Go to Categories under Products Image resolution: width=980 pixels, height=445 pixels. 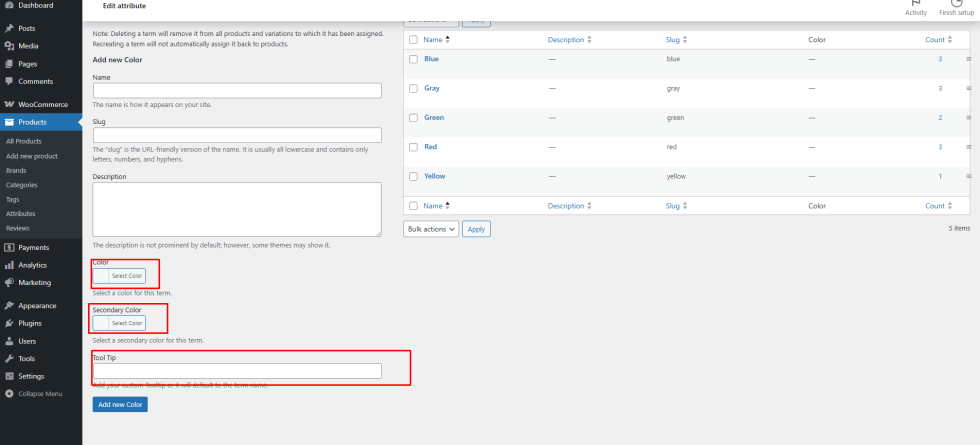[22, 184]
